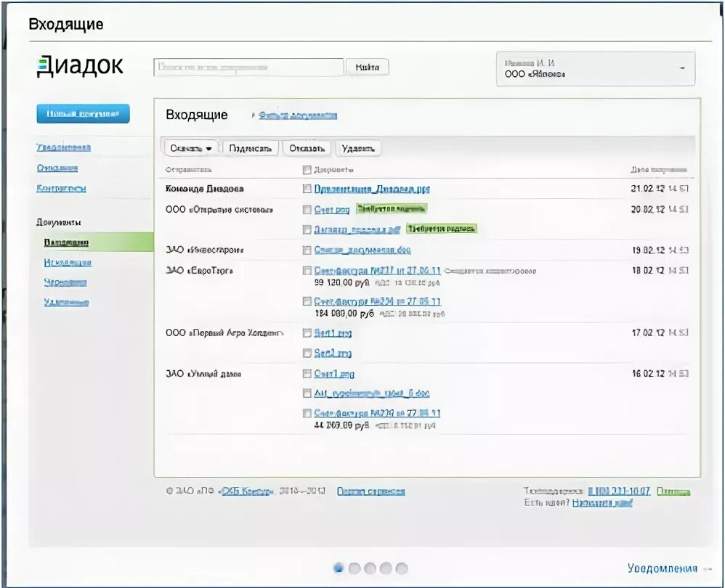The width and height of the screenshot is (725, 588).
Task: Click the 21.02.12 date entry
Action: 660,189
